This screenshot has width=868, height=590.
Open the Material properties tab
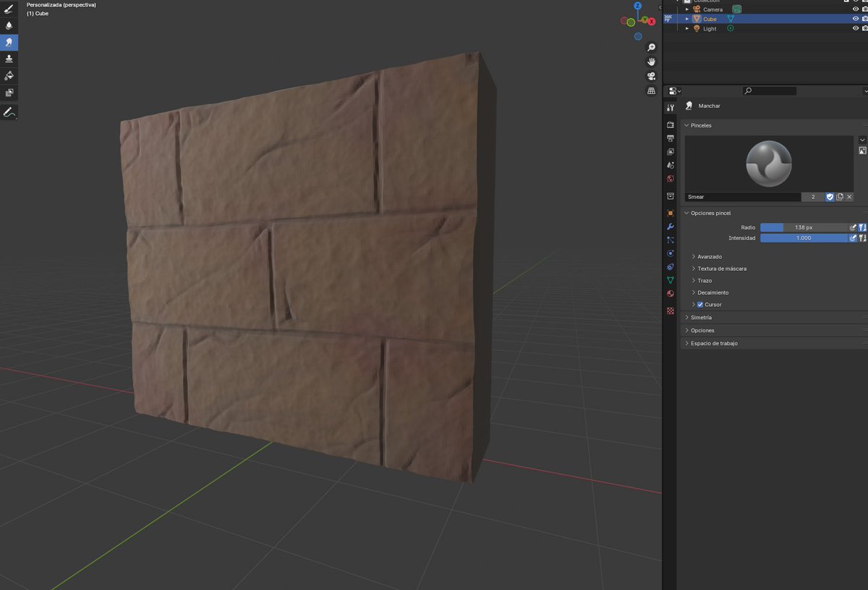[671, 293]
